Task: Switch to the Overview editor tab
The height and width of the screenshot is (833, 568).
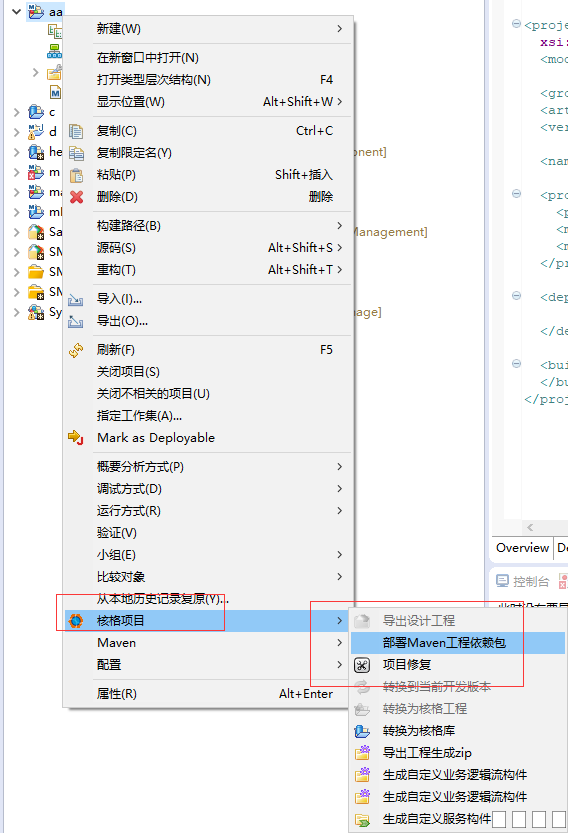Action: coord(522,548)
